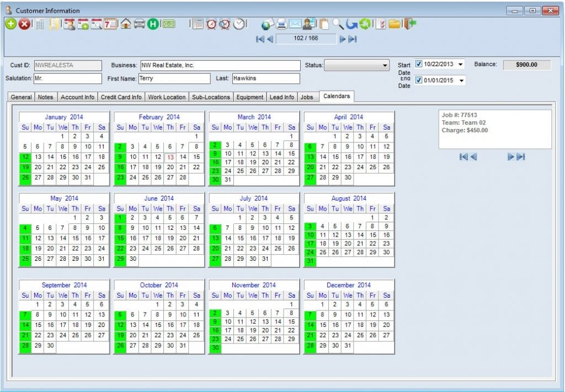Add a new customer record
The height and width of the screenshot is (392, 565).
click(x=11, y=24)
